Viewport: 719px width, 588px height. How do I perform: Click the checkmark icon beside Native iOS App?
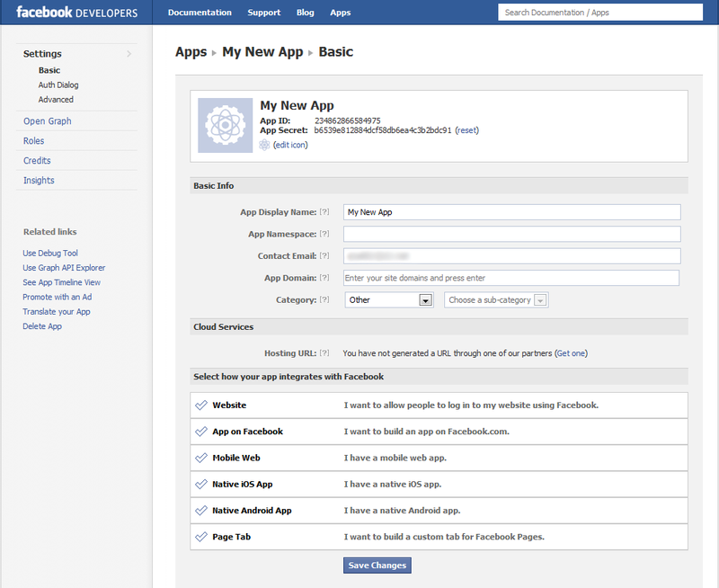coord(200,484)
